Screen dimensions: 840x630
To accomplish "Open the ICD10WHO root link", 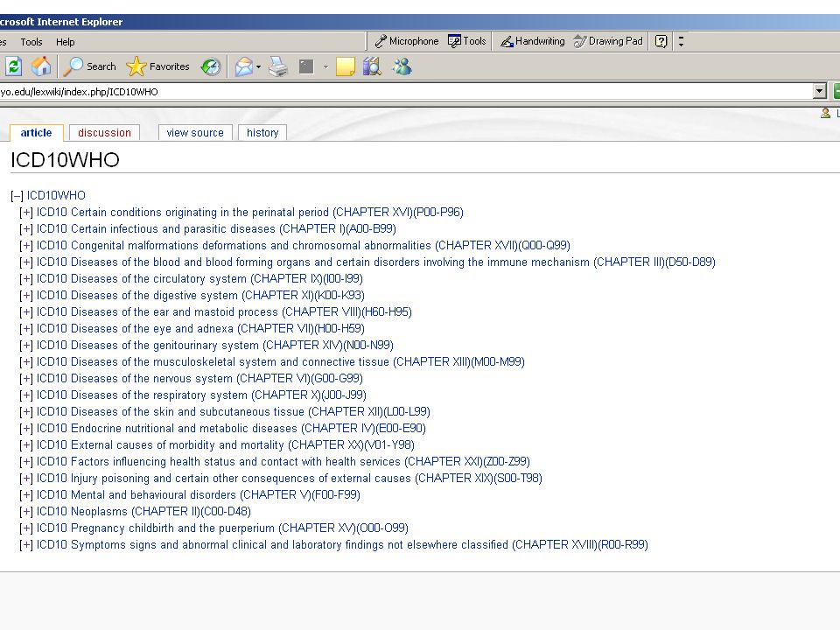I will click(x=56, y=195).
